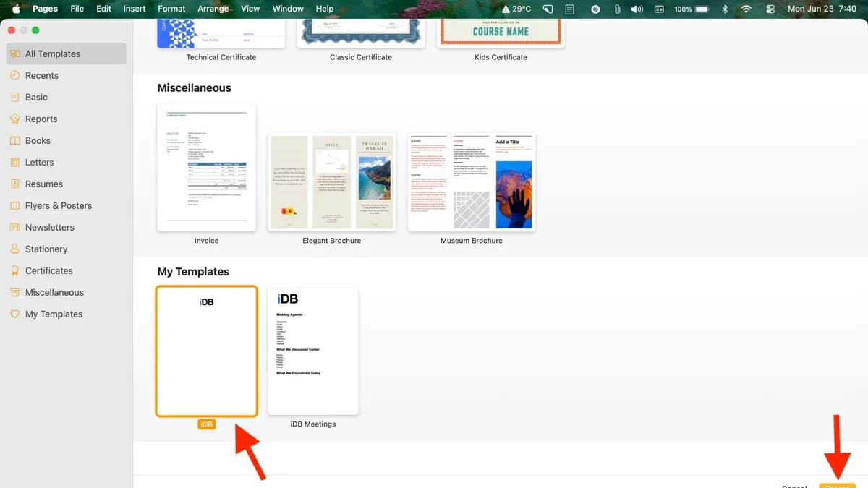Select the iDB Meetings template
The width and height of the screenshot is (868, 488).
tap(313, 351)
